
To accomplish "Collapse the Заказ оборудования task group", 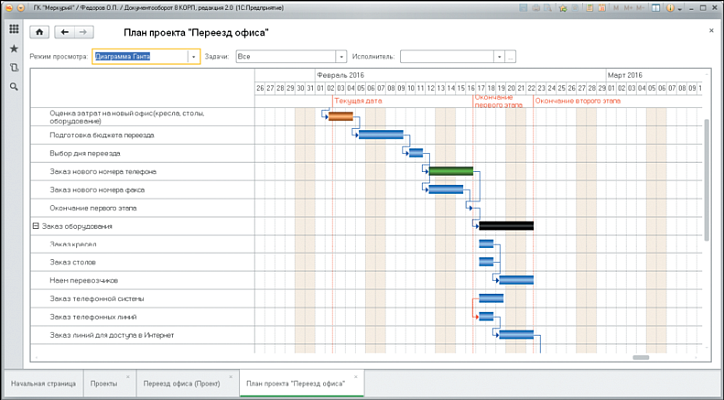I will coord(37,226).
